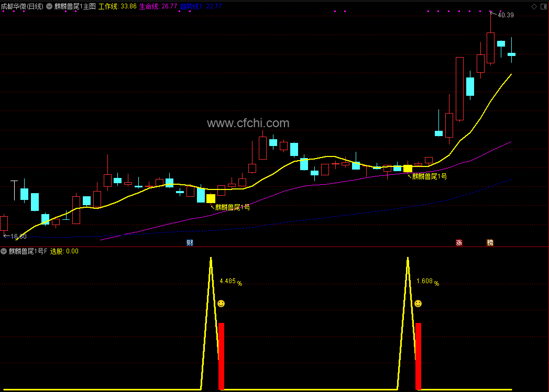Image resolution: width=549 pixels, height=392 pixels.
Task: Click the 40.39 high price label
Action: point(506,15)
